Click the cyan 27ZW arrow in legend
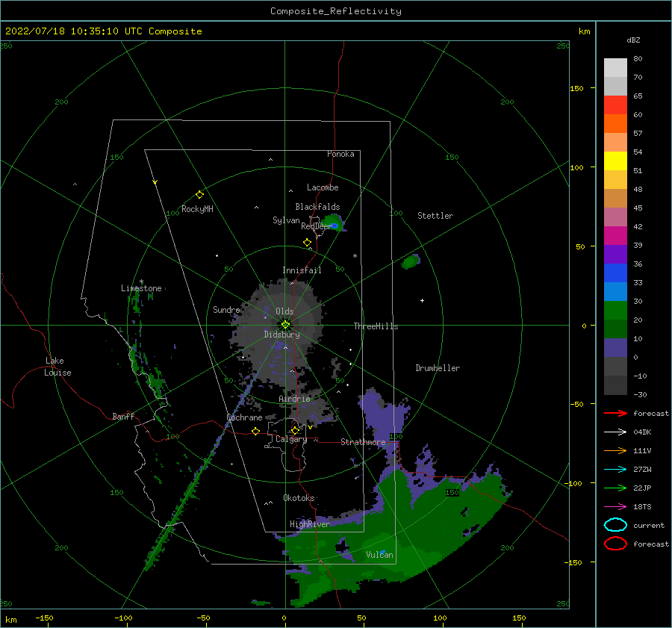Viewport: 672px width, 628px height. (x=615, y=470)
